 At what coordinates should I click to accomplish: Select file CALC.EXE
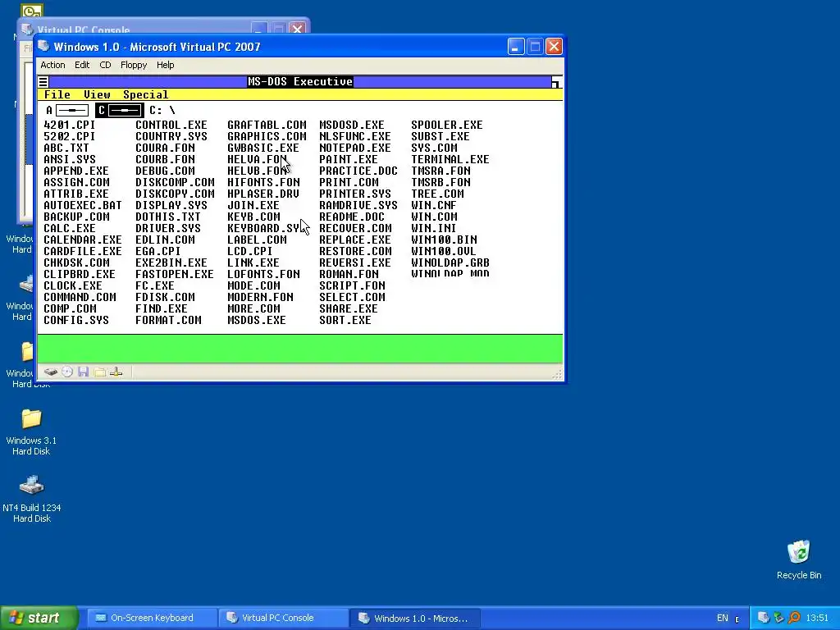(70, 228)
